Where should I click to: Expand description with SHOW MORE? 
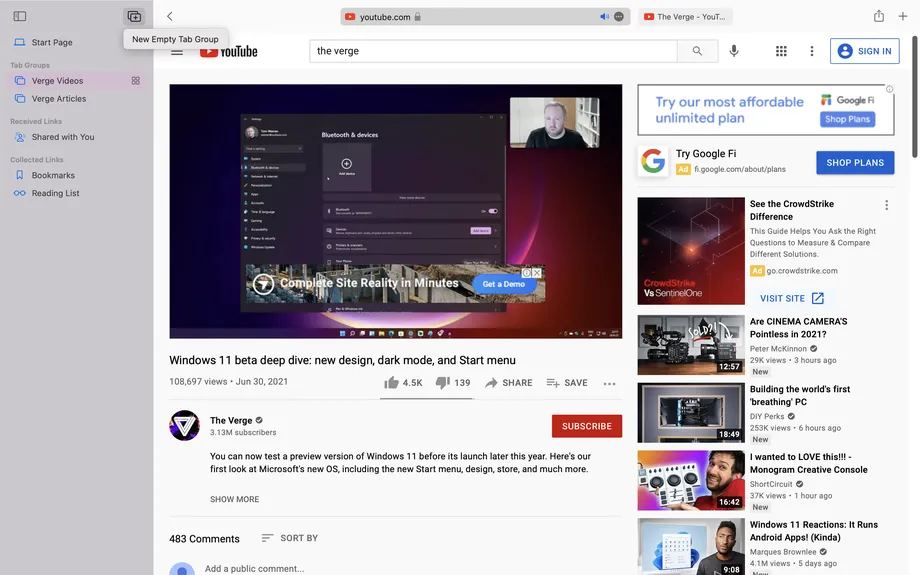(x=234, y=499)
